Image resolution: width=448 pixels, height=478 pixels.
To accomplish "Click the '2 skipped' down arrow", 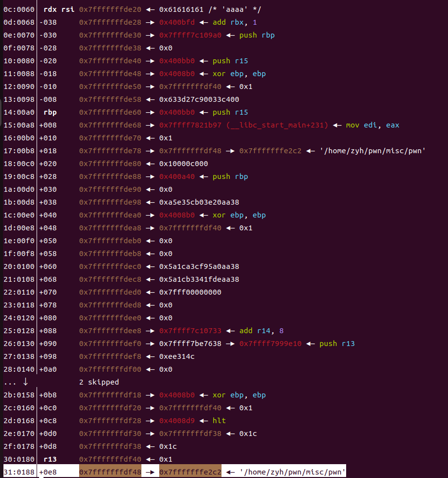I will coord(26,382).
